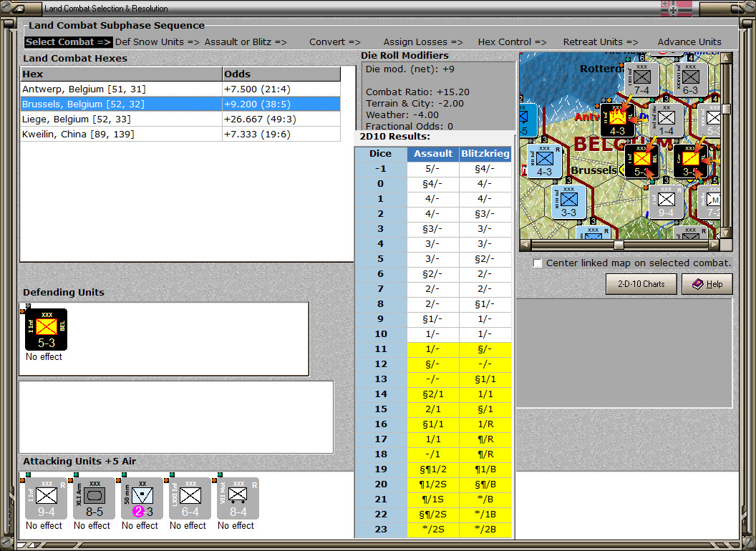The width and height of the screenshot is (756, 551).
Task: Click the +7.333 (19:6) odds cell
Action: [x=281, y=134]
